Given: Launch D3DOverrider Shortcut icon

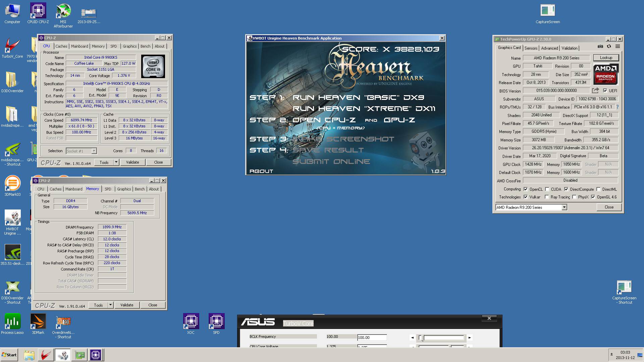Looking at the screenshot, I should point(12,292).
